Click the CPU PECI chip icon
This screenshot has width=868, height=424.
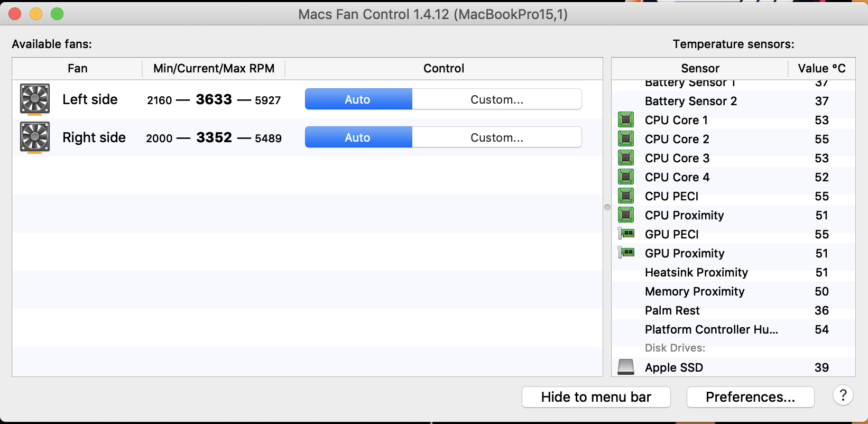click(x=626, y=196)
